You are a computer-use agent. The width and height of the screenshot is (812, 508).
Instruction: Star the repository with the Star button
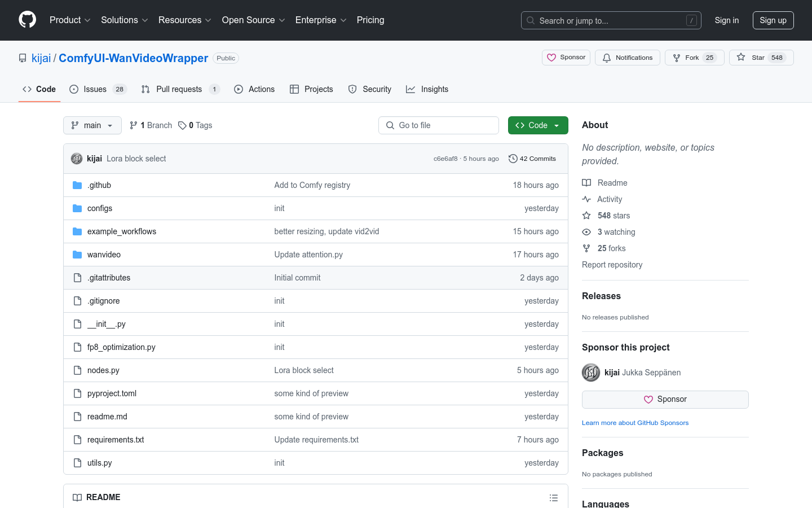tap(761, 58)
